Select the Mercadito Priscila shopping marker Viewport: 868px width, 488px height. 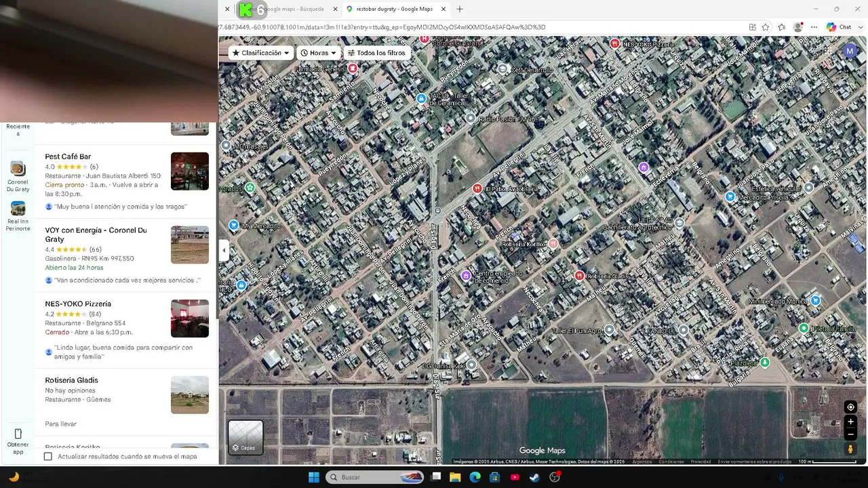coord(730,197)
